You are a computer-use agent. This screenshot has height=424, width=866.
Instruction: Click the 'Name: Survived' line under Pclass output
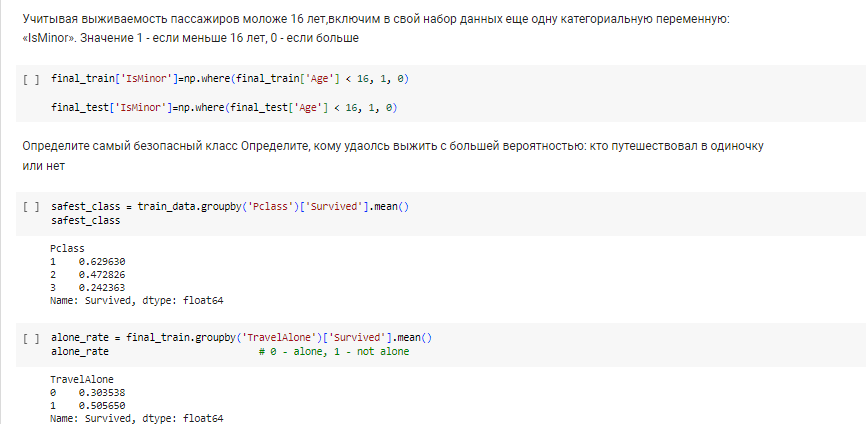click(136, 301)
